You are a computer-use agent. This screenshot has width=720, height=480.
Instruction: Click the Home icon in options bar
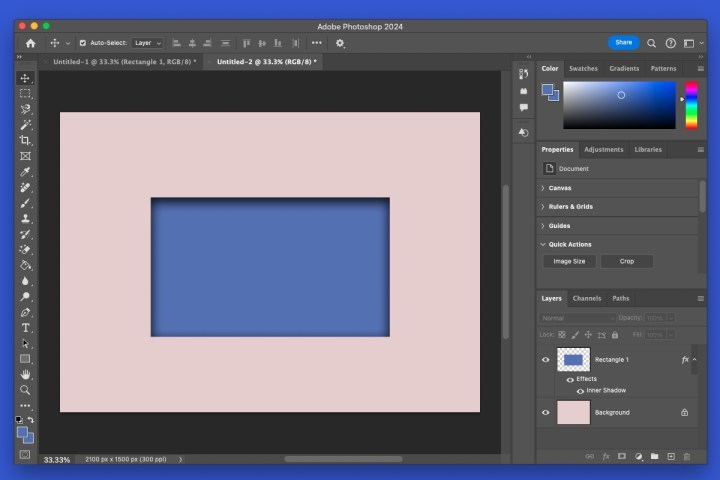click(30, 43)
